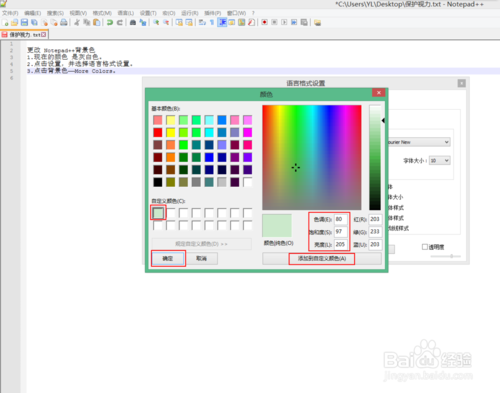Click the Replace toolbar icon
The height and width of the screenshot is (393, 500).
click(143, 22)
